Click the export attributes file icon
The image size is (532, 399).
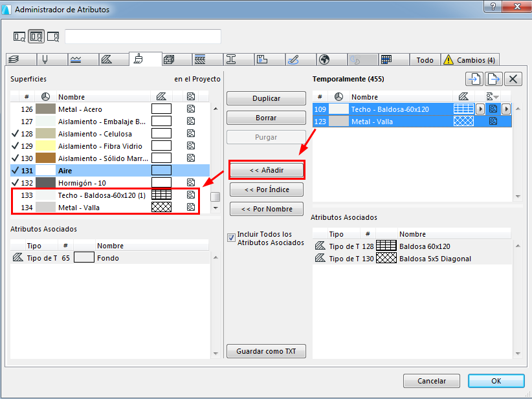494,79
